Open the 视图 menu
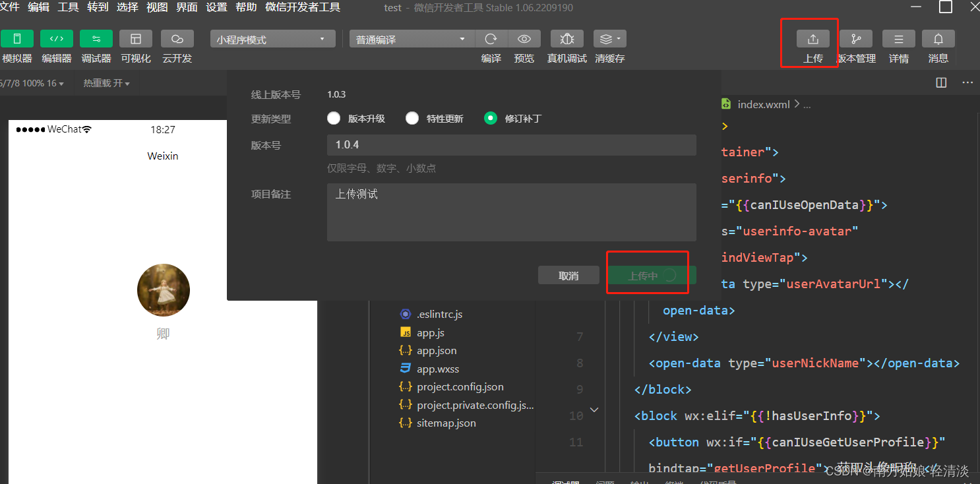The image size is (980, 484). pyautogui.click(x=157, y=7)
